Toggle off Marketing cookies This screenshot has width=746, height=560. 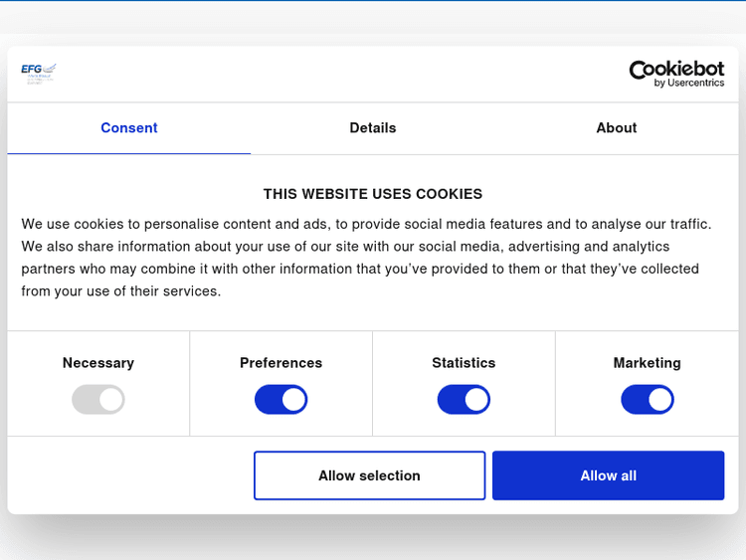[648, 400]
